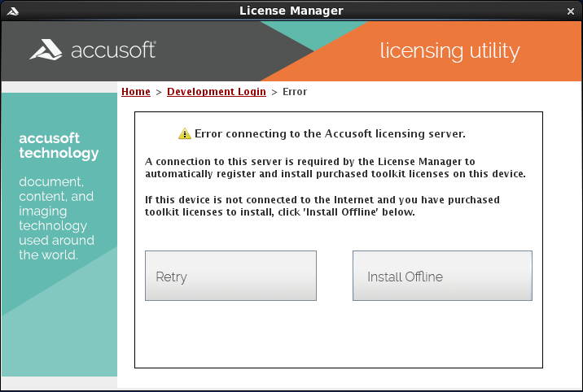Image resolution: width=583 pixels, height=392 pixels.
Task: Click the separator between Home and Development Login
Action: coord(159,92)
